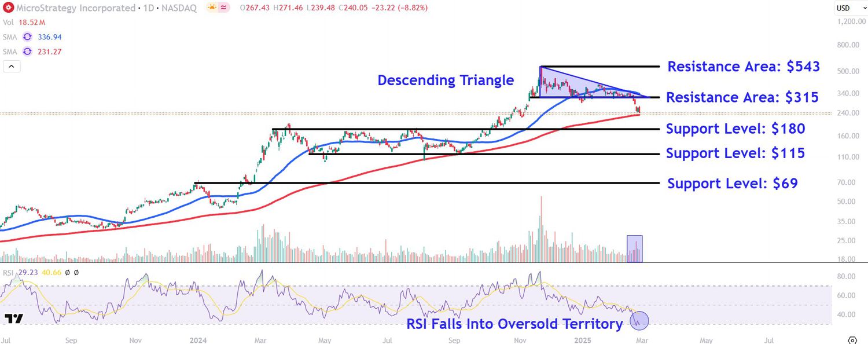The width and height of the screenshot is (868, 344).
Task: Click refresh icon beside SMA 336.94
Action: coord(27,36)
